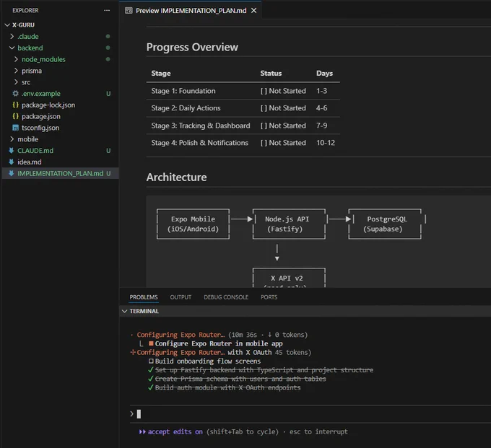
Task: Switch to PORTS panel tab
Action: pyautogui.click(x=269, y=297)
